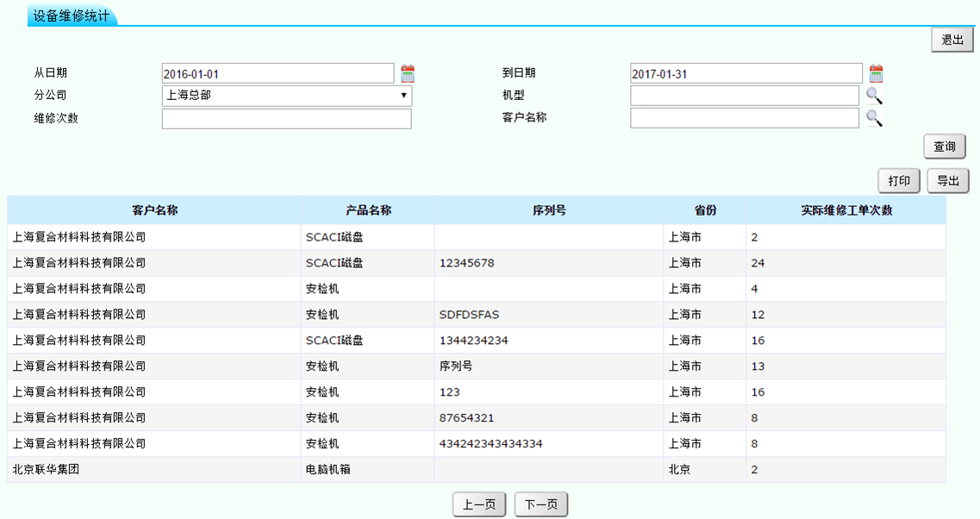The image size is (980, 519).
Task: Open calendar picker for 从日期
Action: pyautogui.click(x=408, y=74)
